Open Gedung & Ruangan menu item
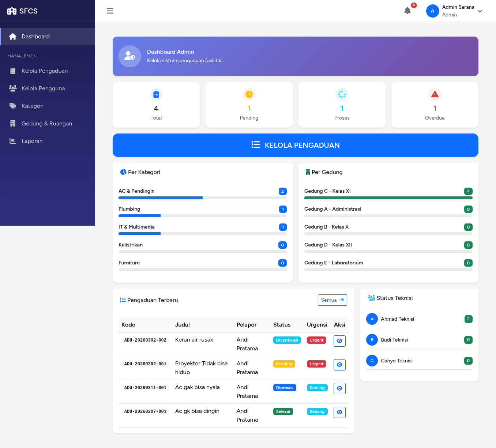This screenshot has width=496, height=448. pyautogui.click(x=47, y=124)
